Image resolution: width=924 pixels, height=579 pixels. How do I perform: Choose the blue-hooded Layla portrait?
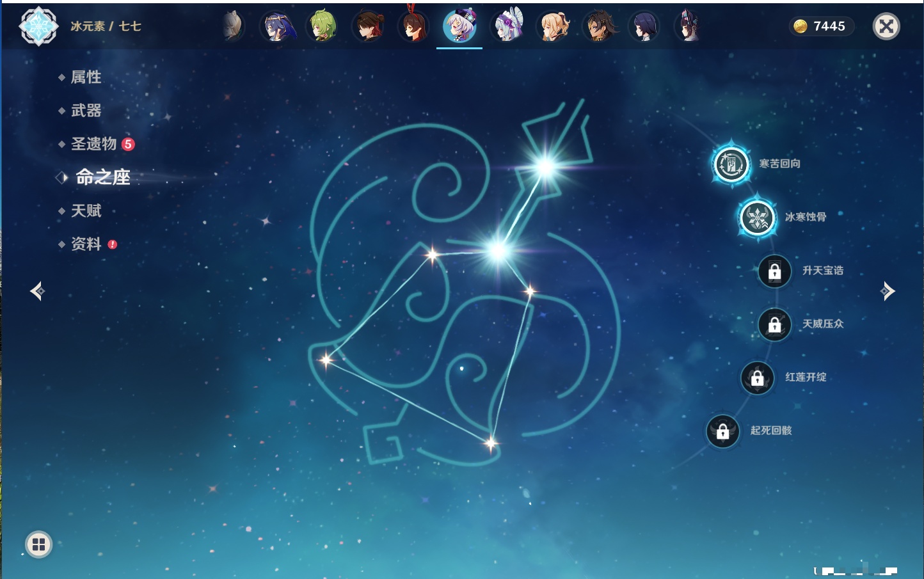click(277, 26)
